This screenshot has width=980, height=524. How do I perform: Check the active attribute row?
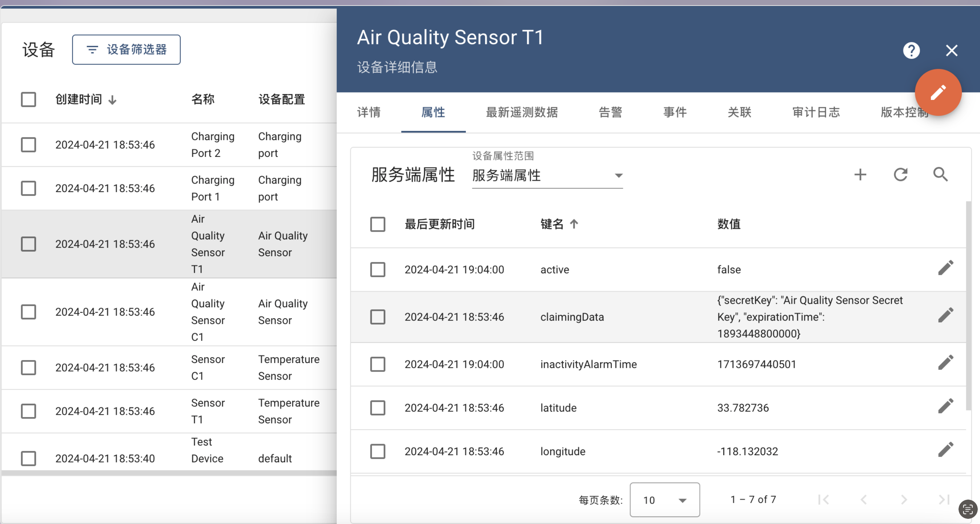[x=378, y=270]
